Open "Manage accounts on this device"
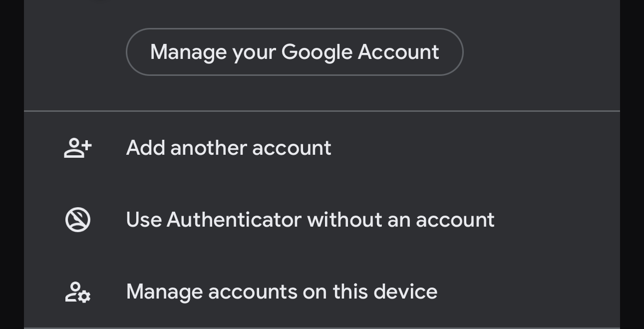The width and height of the screenshot is (644, 329). 282,292
